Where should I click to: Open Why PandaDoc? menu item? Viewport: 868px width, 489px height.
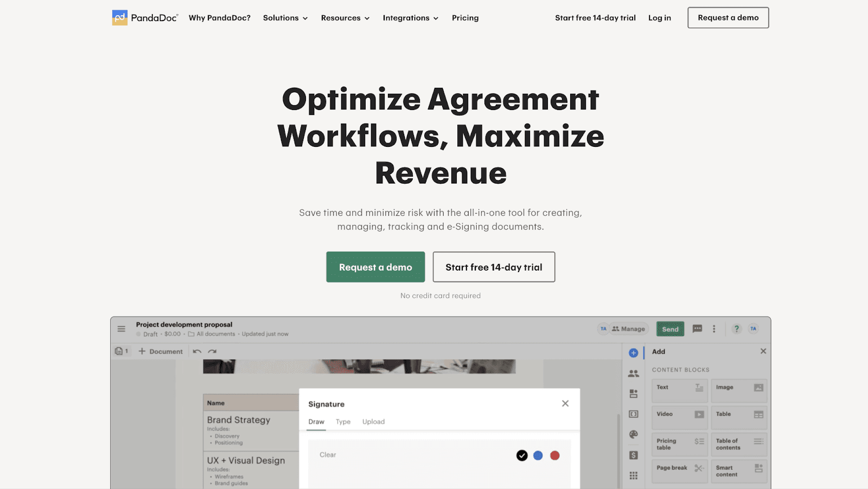(x=220, y=18)
